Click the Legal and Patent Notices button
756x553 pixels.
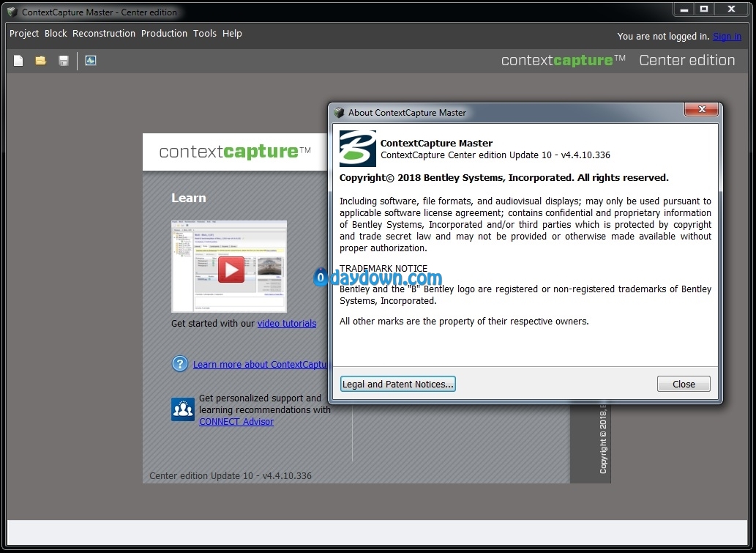[x=398, y=384]
